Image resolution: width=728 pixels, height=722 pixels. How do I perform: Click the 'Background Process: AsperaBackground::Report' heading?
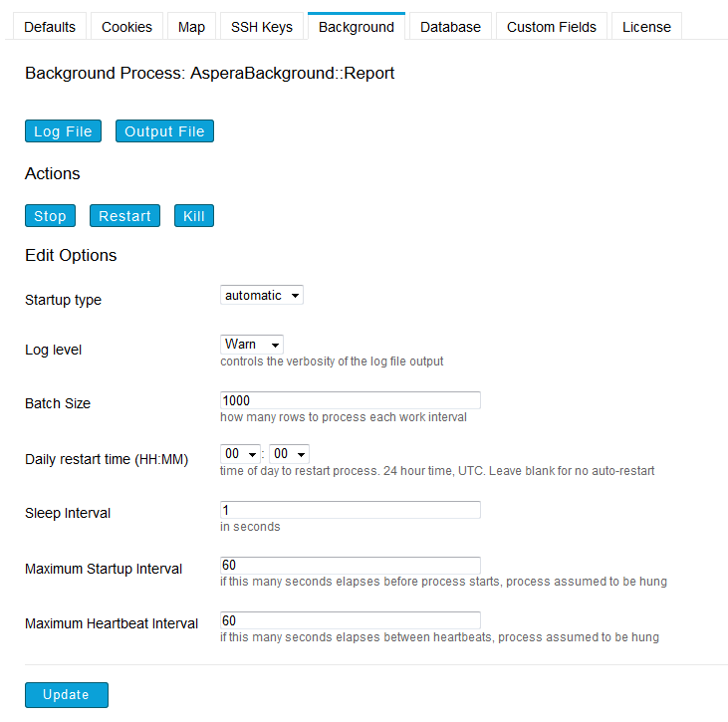tap(210, 74)
